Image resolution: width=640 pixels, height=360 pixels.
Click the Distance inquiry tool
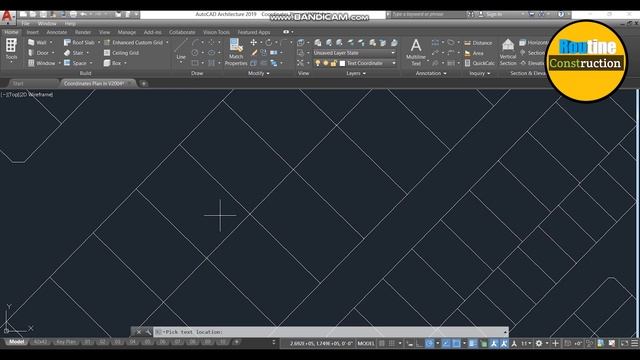pos(478,43)
